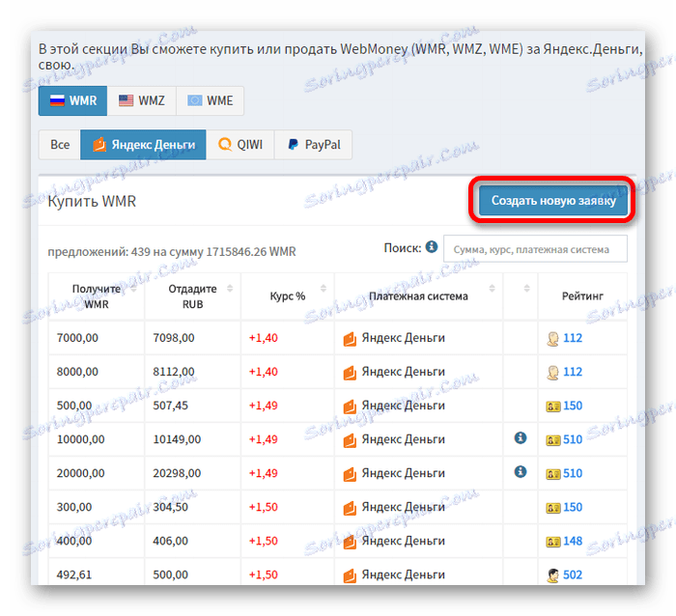Click Яндекс wallet icon in 7098,00 row
Screen dimensions: 676x616
click(x=350, y=339)
